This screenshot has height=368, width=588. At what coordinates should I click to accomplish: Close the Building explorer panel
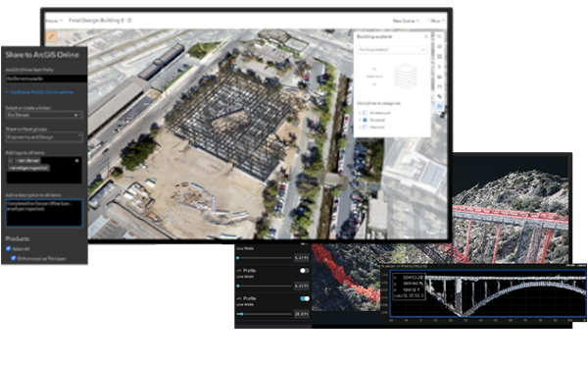426,36
